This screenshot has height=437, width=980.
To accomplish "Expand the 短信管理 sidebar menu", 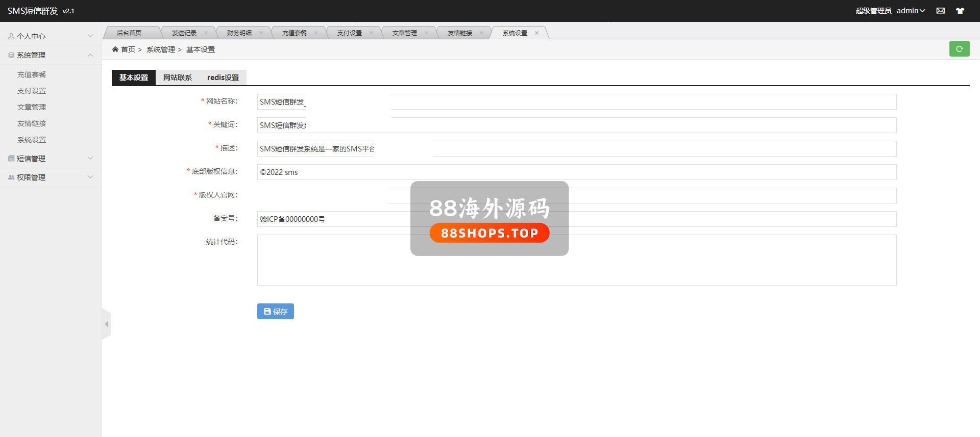I will 50,159.
